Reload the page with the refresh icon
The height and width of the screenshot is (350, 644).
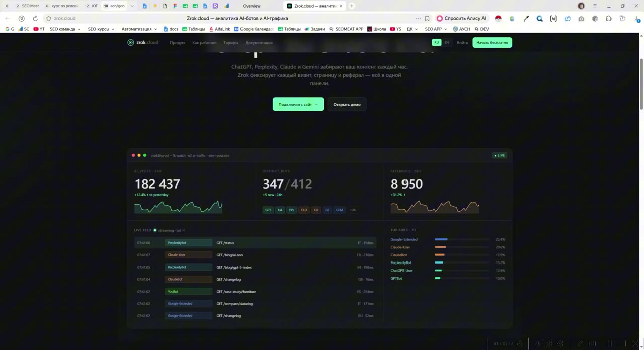(35, 19)
